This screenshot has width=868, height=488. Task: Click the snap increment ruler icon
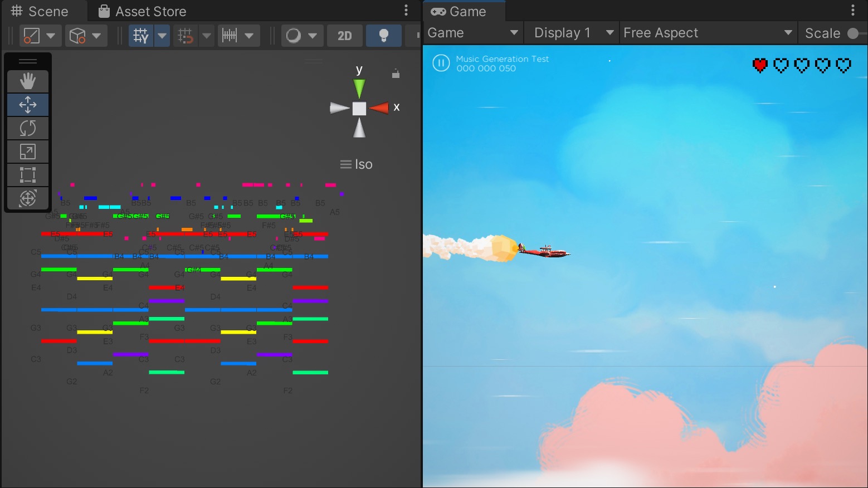(x=230, y=36)
